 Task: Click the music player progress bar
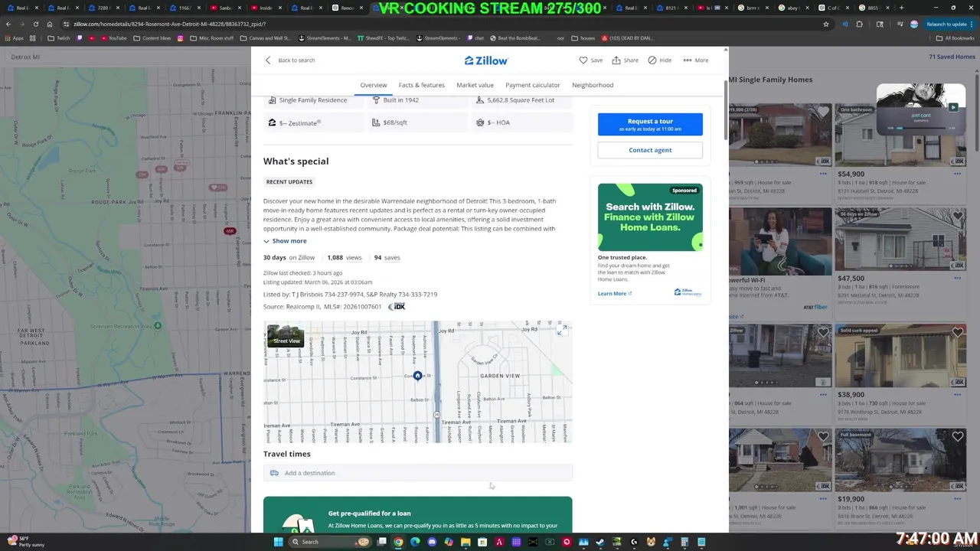point(920,128)
